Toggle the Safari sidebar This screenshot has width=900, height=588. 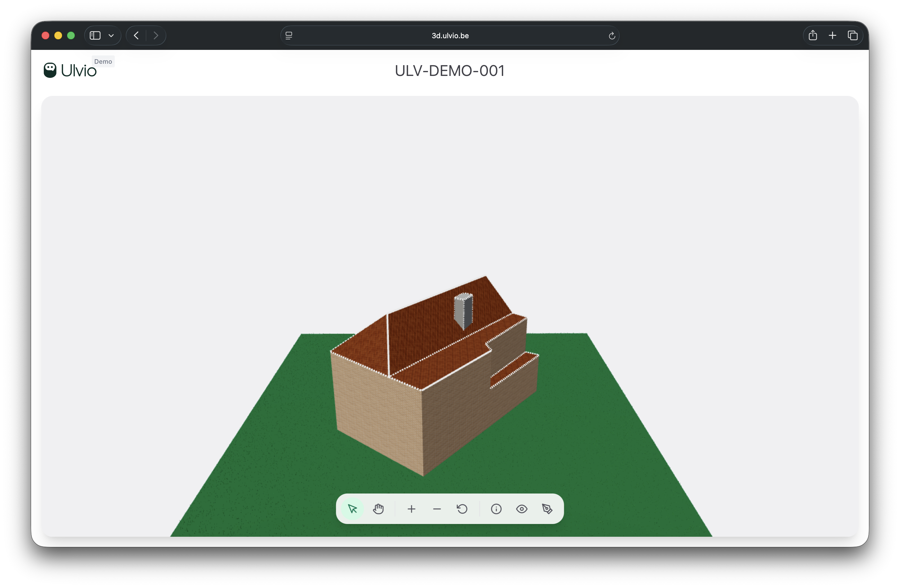[x=95, y=35]
